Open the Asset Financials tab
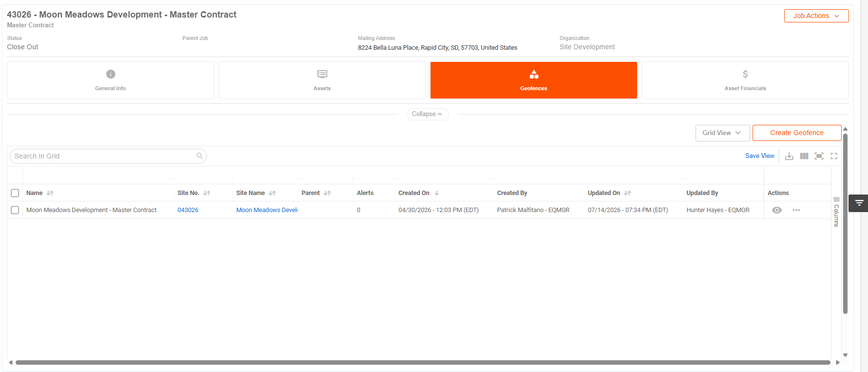The height and width of the screenshot is (372, 868). (x=745, y=80)
